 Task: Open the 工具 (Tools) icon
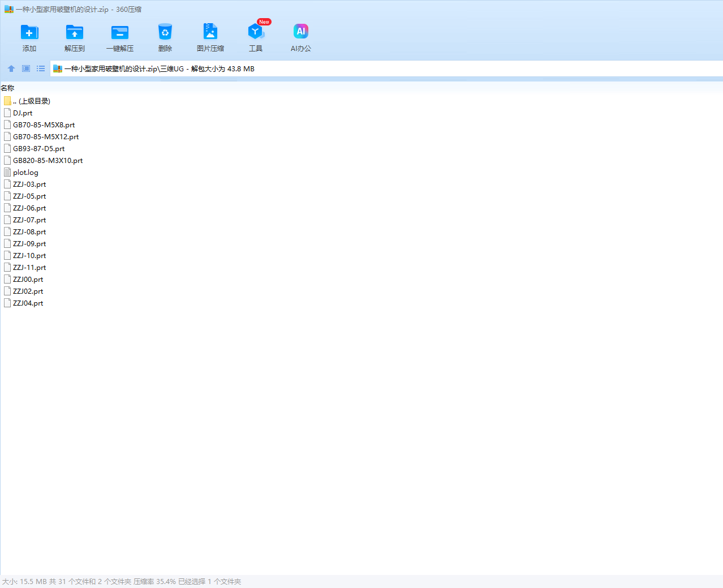256,32
